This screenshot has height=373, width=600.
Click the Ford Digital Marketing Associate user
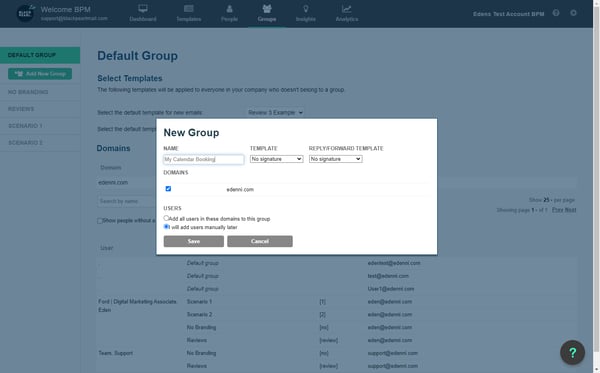[137, 306]
